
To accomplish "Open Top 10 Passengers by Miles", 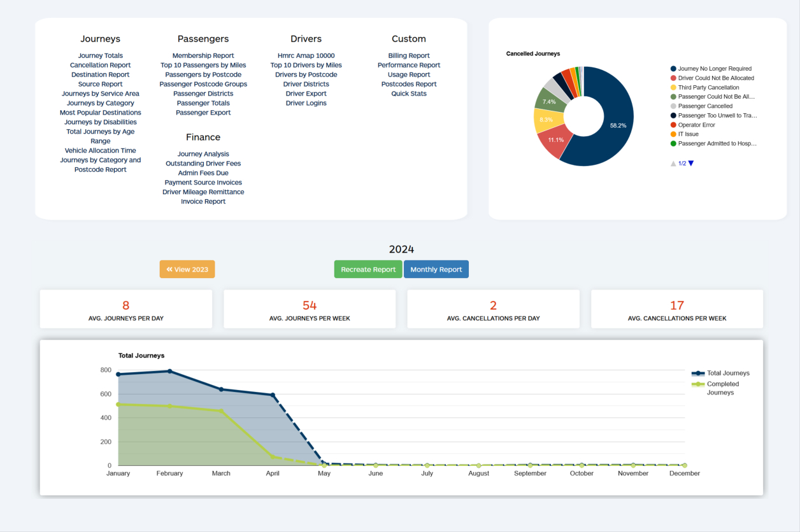I will (x=203, y=65).
